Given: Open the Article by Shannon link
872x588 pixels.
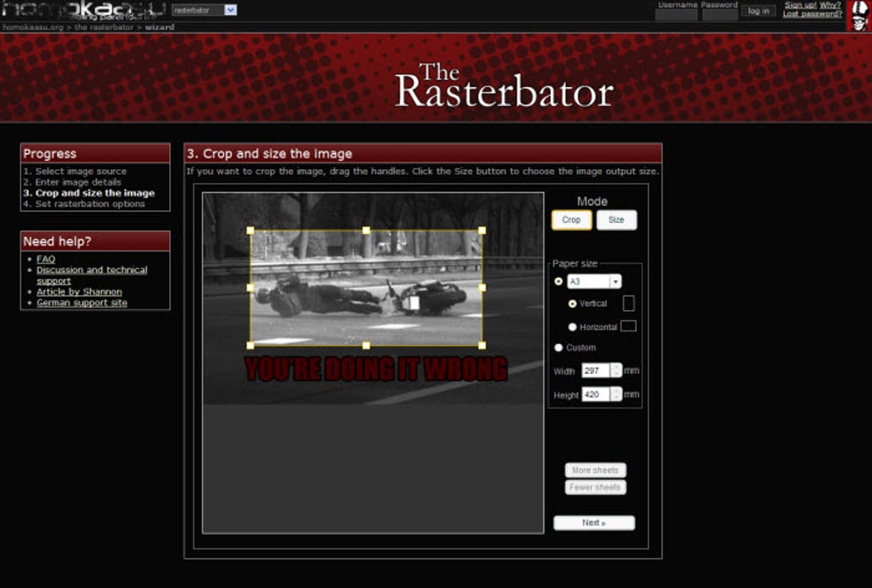Looking at the screenshot, I should pos(79,291).
